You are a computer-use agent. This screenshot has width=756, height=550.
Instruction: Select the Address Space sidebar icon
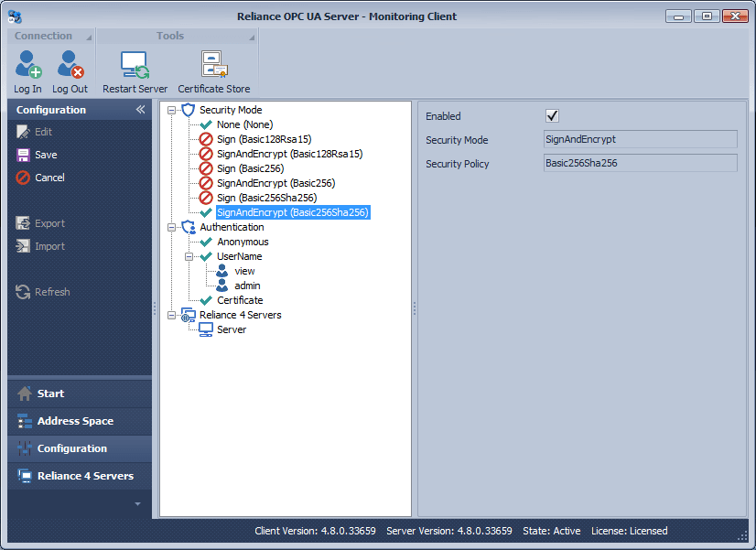pyautogui.click(x=23, y=422)
